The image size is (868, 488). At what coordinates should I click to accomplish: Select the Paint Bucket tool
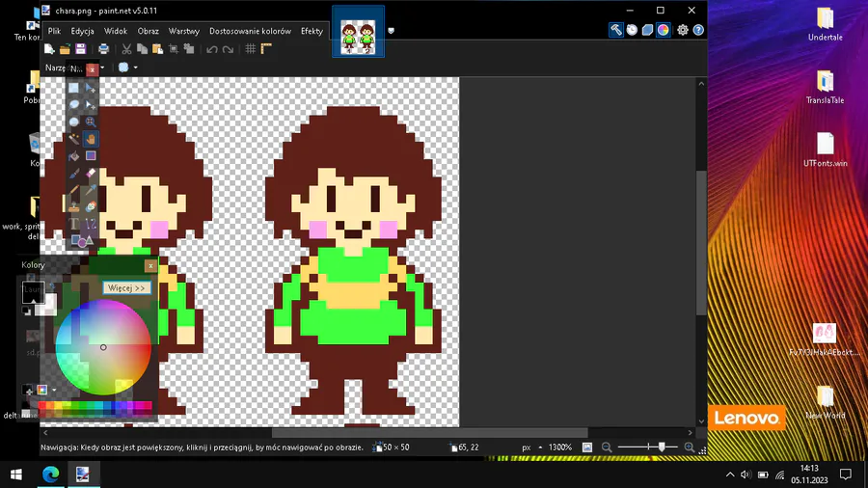[73, 156]
